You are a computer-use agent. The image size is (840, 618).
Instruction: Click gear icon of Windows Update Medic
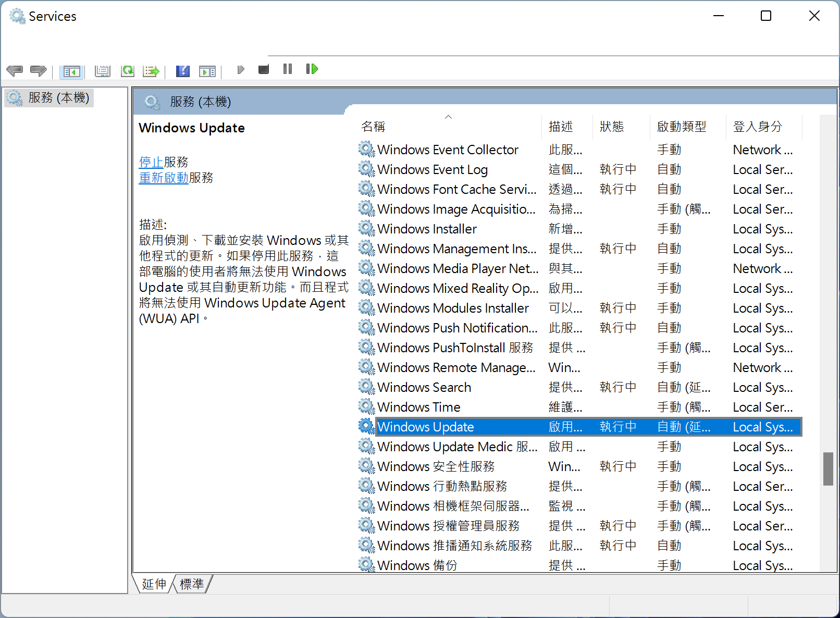coord(367,447)
